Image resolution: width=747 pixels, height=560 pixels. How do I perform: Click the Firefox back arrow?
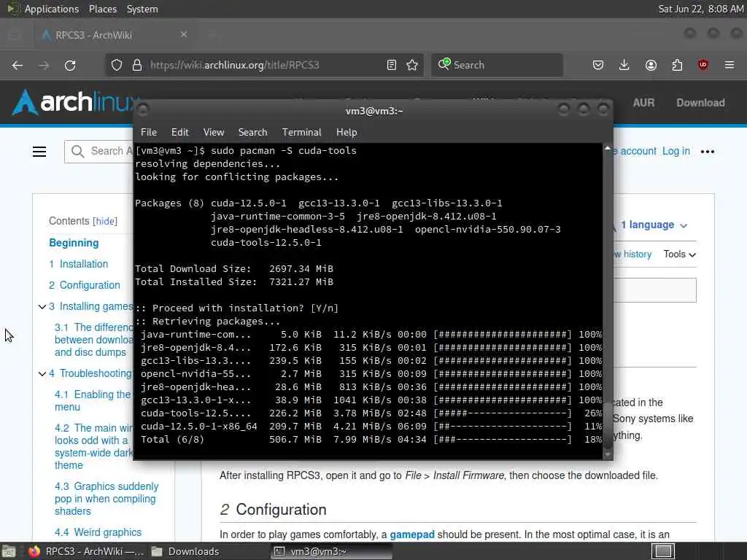(x=18, y=65)
